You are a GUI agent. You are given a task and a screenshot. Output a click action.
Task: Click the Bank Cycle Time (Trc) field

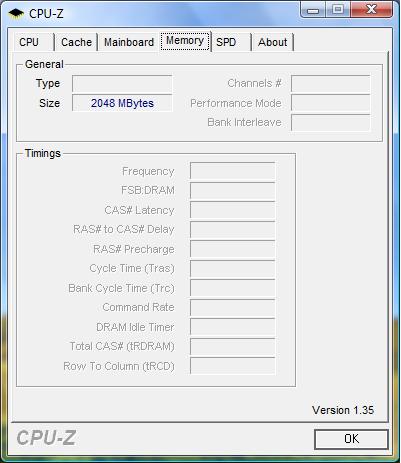233,288
